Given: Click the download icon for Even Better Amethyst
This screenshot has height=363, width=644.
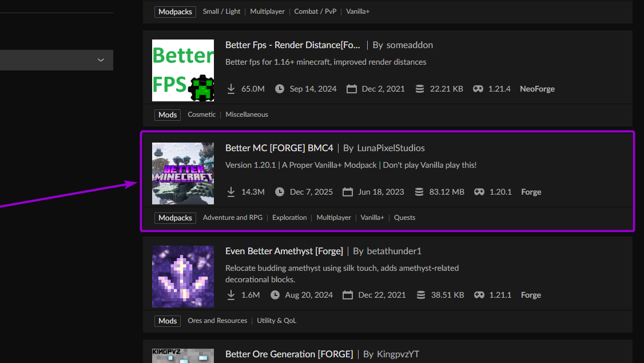Looking at the screenshot, I should 230,295.
